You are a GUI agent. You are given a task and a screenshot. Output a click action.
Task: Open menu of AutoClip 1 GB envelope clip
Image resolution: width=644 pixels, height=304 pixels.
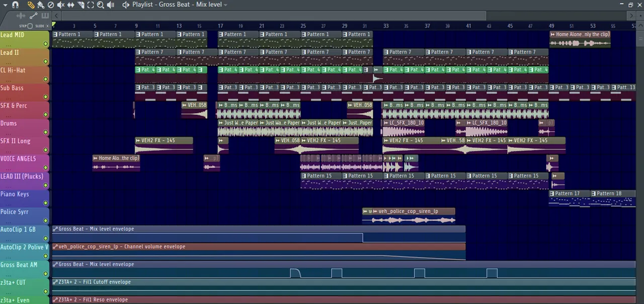[55, 229]
